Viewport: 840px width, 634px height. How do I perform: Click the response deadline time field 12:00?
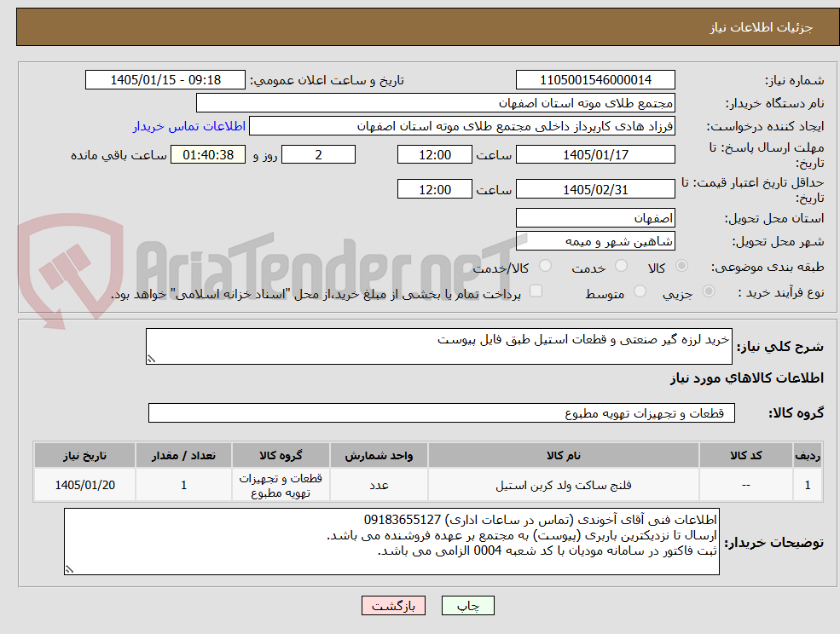click(x=434, y=155)
